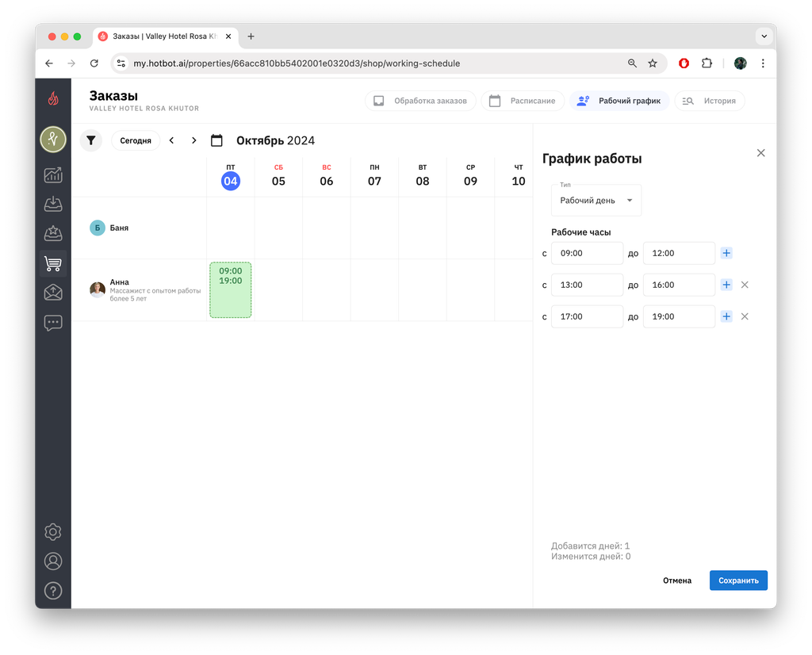Remove the 17:00–19:00 working hours row
812x655 pixels.
coord(745,316)
